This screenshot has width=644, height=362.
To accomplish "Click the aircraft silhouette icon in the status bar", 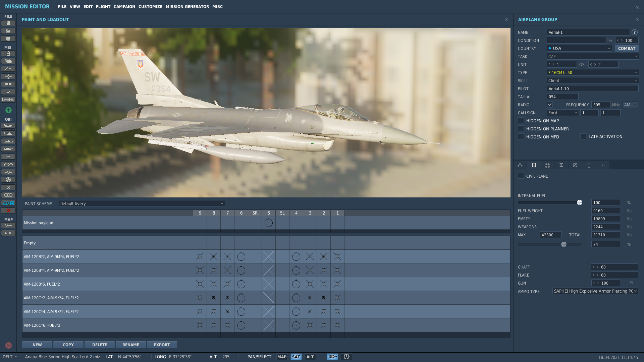I will pyautogui.click(x=332, y=357).
